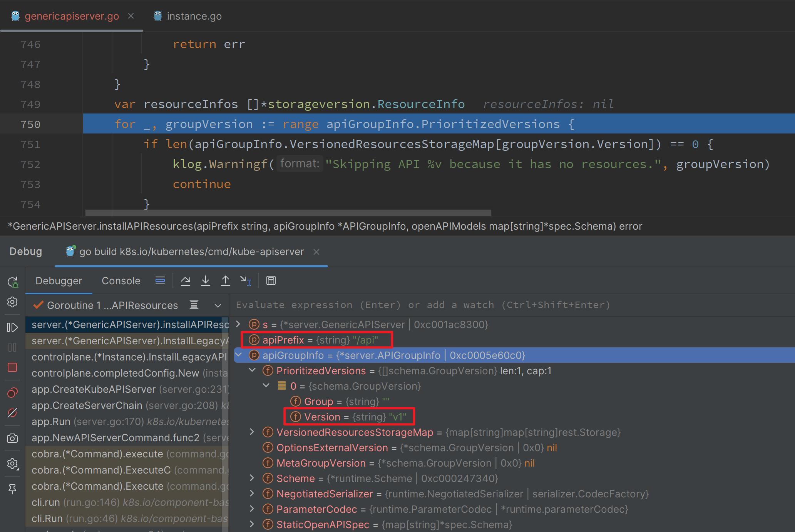This screenshot has height=532, width=795.
Task: Click the Step Over debugger icon
Action: click(186, 281)
